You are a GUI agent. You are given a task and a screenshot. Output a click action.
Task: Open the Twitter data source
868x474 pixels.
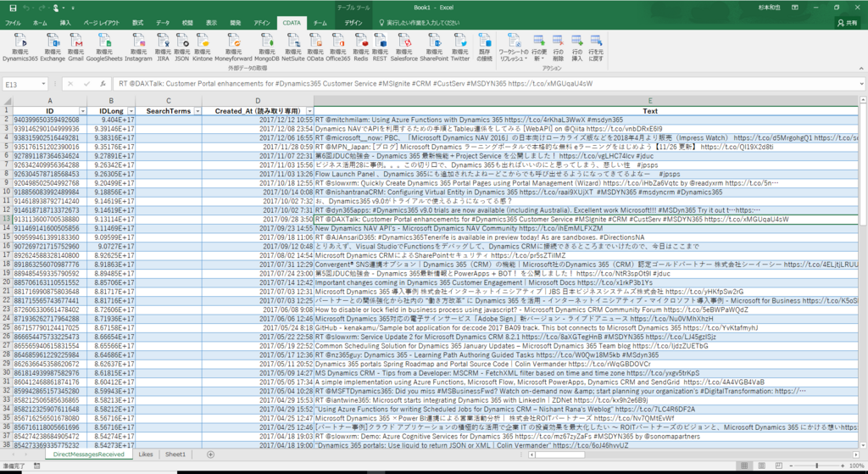tap(459, 47)
